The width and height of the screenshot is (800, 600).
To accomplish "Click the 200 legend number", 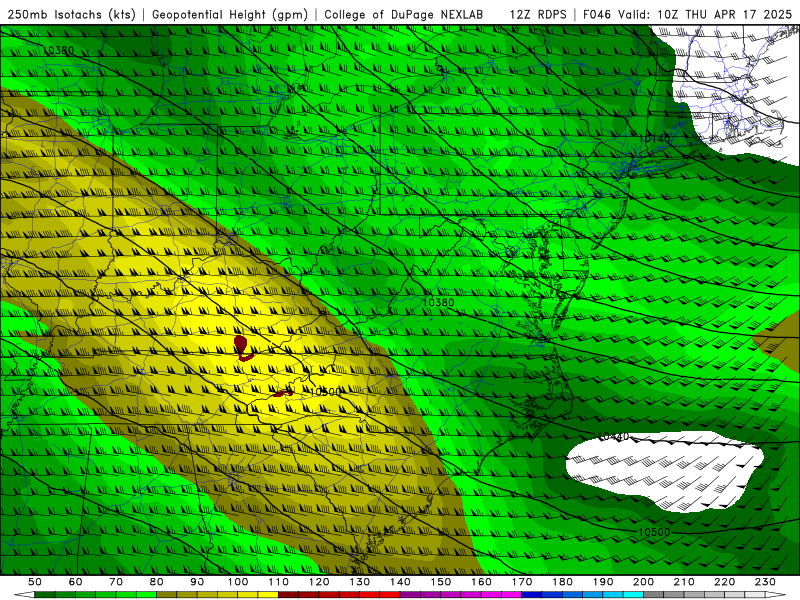I will coord(643,582).
